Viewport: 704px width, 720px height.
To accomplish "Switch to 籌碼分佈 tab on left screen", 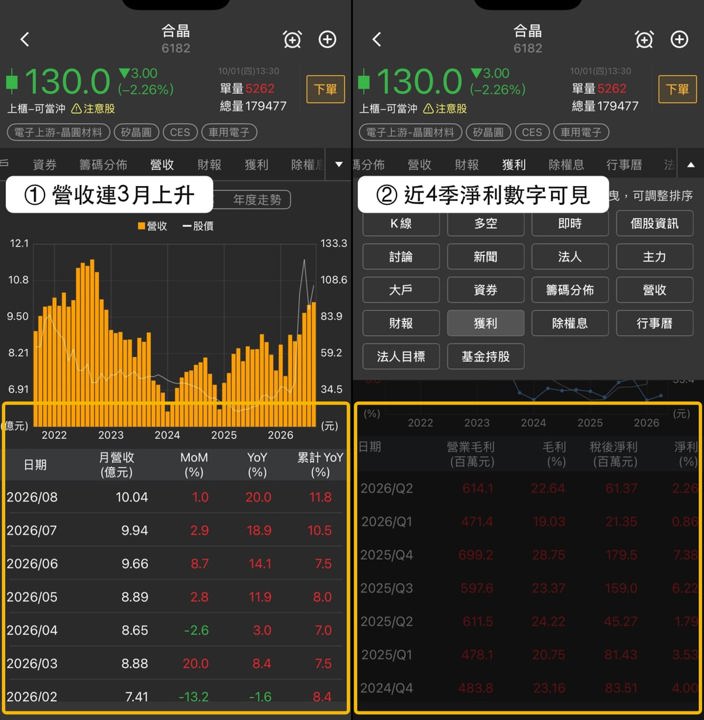I will pos(103,165).
